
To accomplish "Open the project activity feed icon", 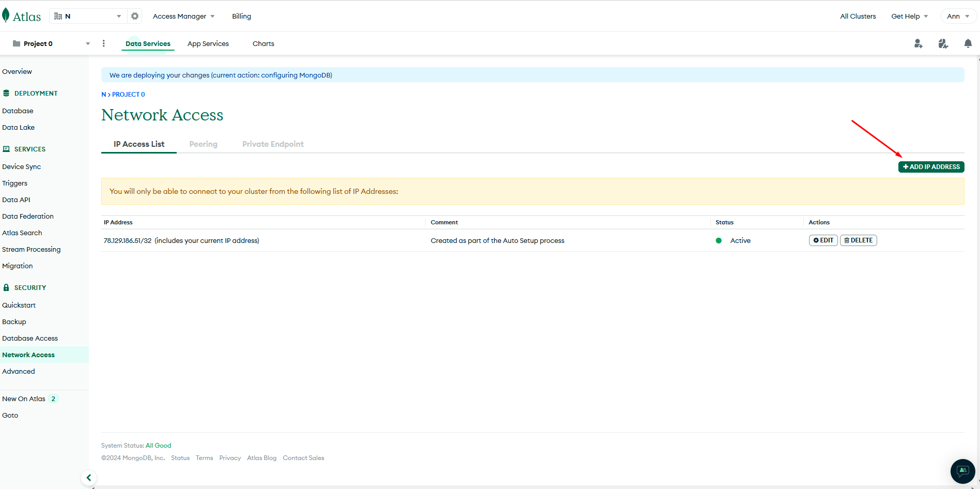I will [x=943, y=44].
